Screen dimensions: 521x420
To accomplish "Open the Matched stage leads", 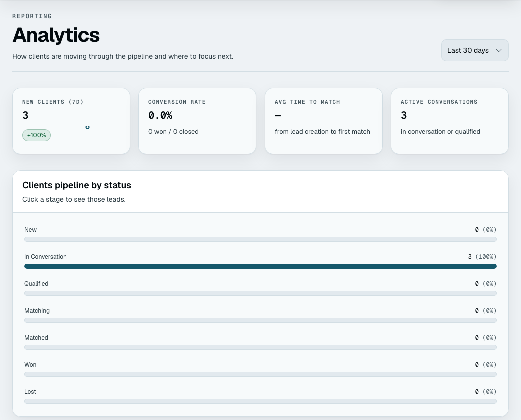I will pos(260,342).
